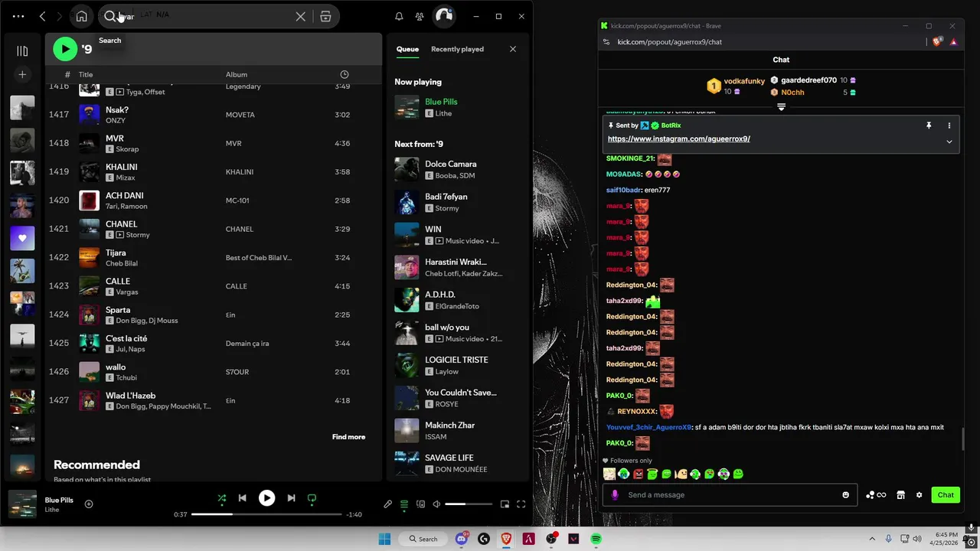The width and height of the screenshot is (980, 551).
Task: Open Spotify notifications bell
Action: point(399,16)
